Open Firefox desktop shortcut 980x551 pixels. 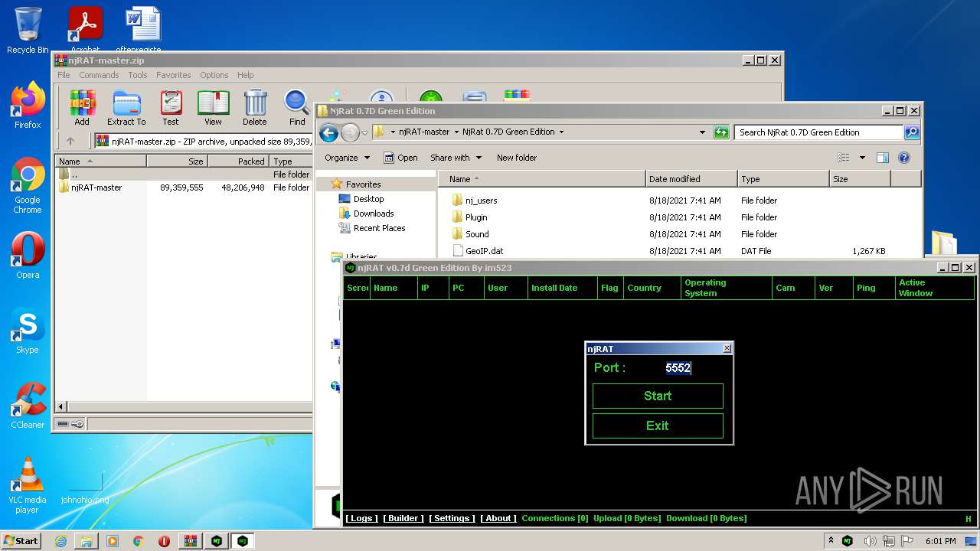coord(28,106)
